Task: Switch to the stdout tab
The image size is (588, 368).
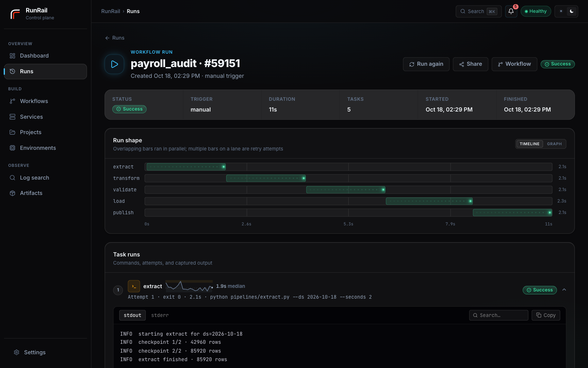Action: [132, 315]
